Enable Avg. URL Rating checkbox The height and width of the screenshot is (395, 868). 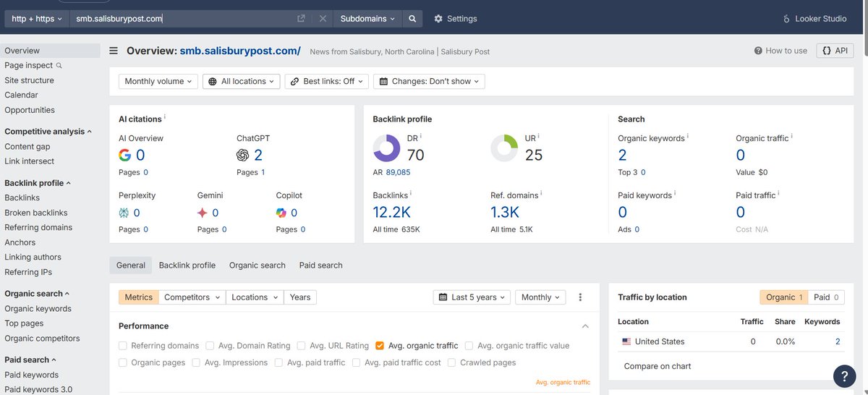click(x=301, y=346)
